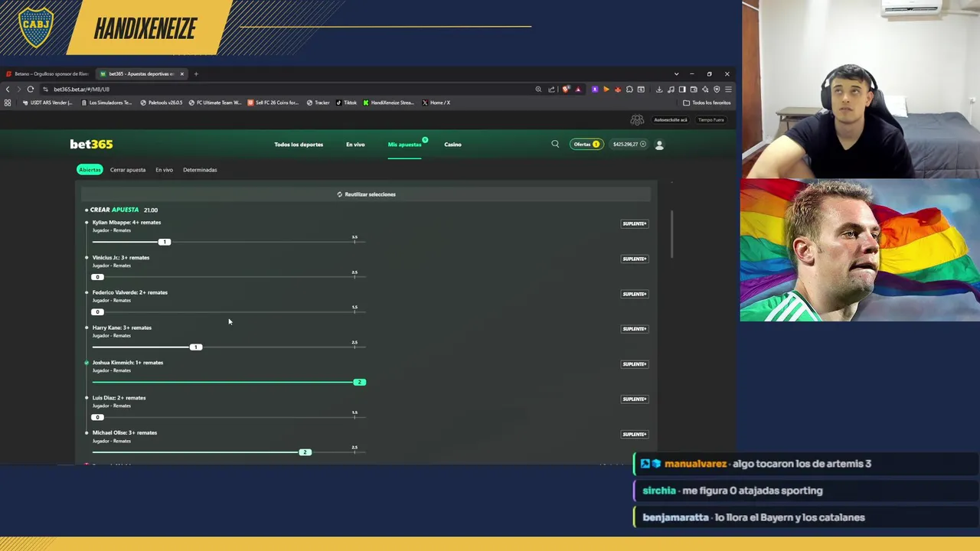Open the browser hamburger menu

[x=728, y=90]
